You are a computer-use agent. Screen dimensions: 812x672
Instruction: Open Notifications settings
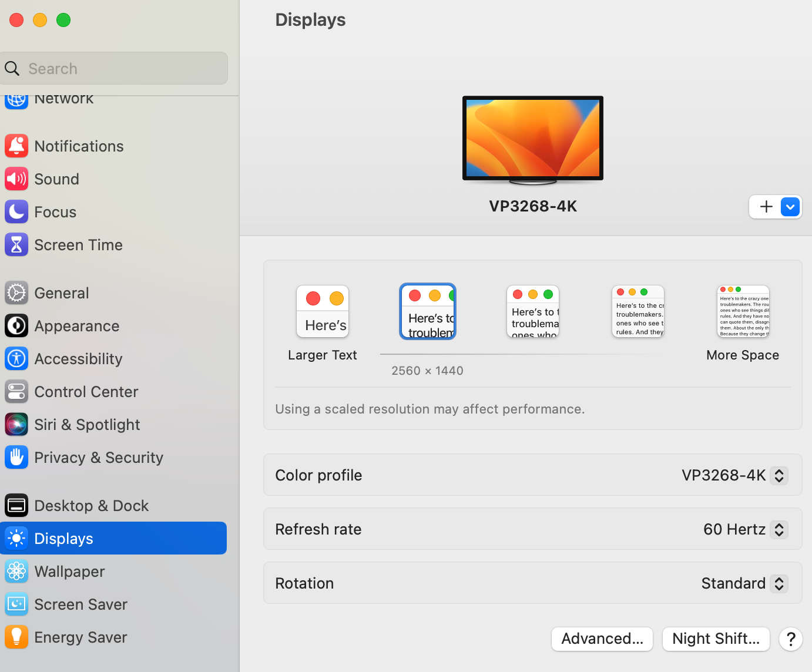tap(79, 146)
